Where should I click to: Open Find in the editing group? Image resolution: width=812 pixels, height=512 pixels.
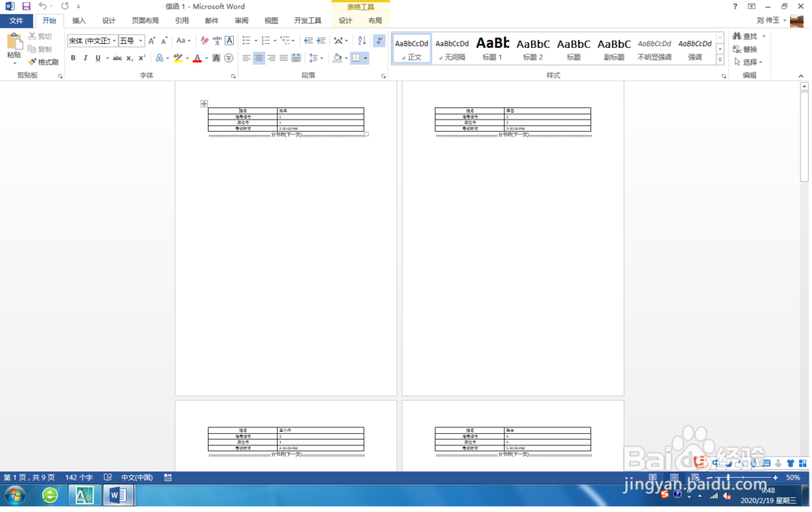tap(745, 36)
